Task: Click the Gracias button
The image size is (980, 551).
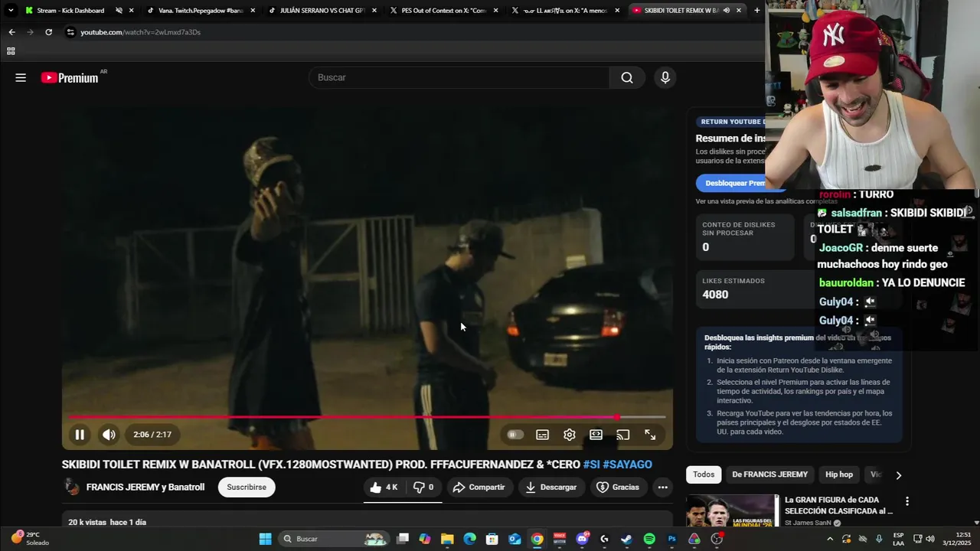Action: click(618, 487)
